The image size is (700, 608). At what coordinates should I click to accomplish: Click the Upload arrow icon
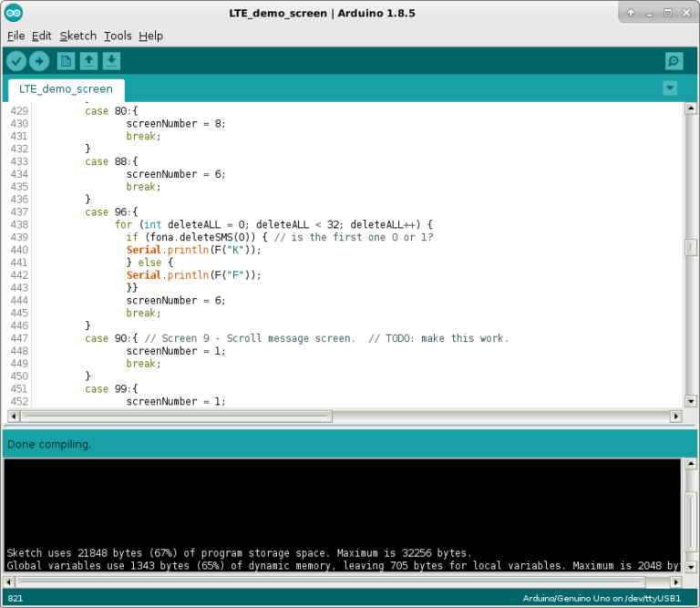click(39, 61)
